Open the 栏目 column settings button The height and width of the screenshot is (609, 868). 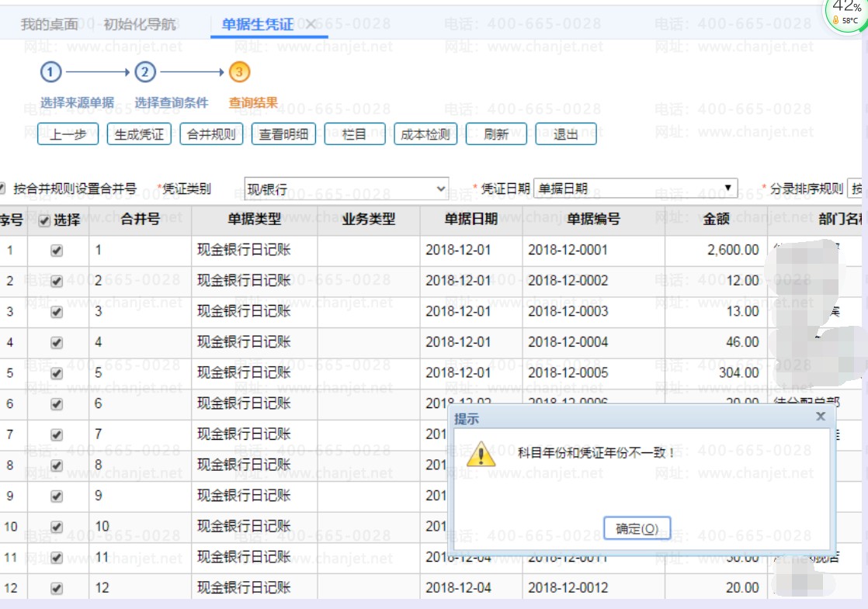[x=355, y=134]
